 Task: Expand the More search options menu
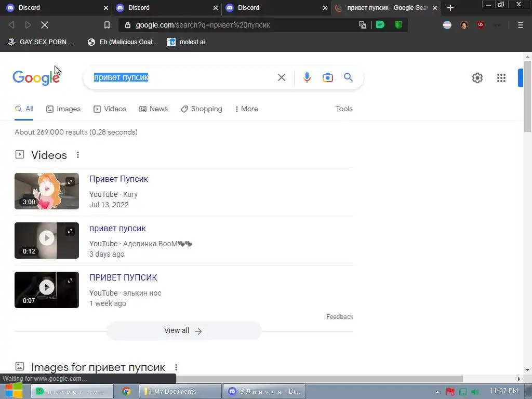[x=246, y=109]
